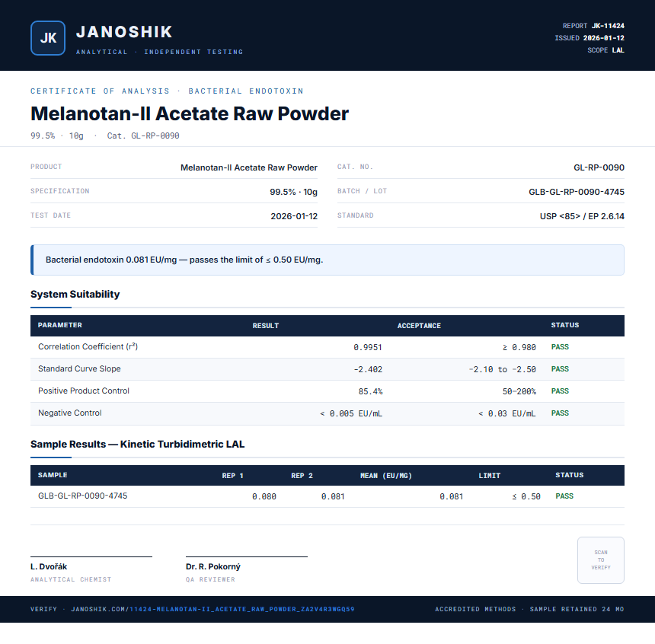
Task: Select catalog number value GL-RP-0090
Action: pyautogui.click(x=599, y=167)
